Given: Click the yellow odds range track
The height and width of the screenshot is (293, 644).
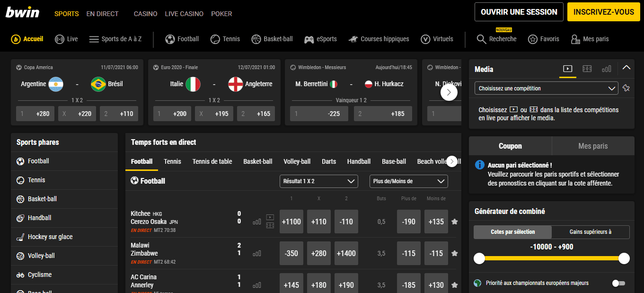Looking at the screenshot, I should pyautogui.click(x=552, y=258).
